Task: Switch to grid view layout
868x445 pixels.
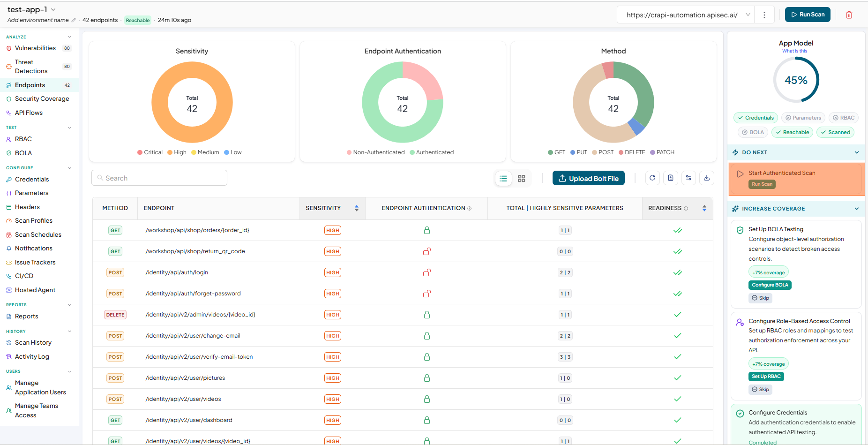Action: (522, 178)
